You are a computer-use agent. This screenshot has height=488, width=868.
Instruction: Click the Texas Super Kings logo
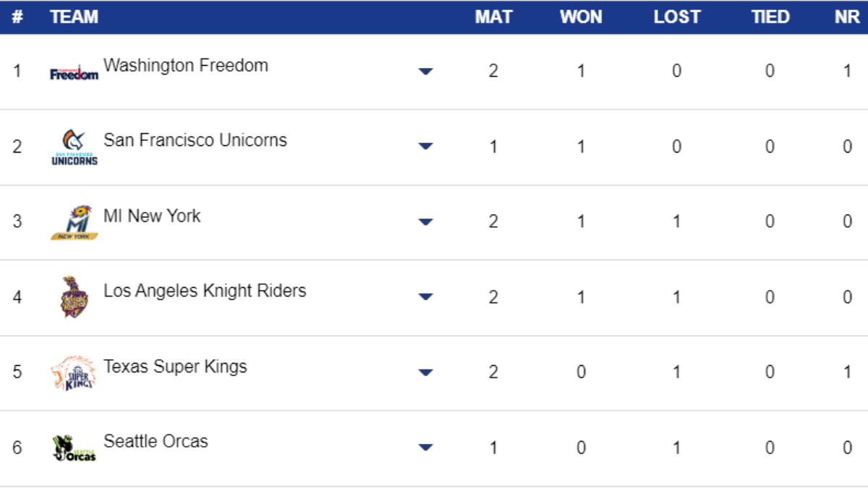[74, 373]
